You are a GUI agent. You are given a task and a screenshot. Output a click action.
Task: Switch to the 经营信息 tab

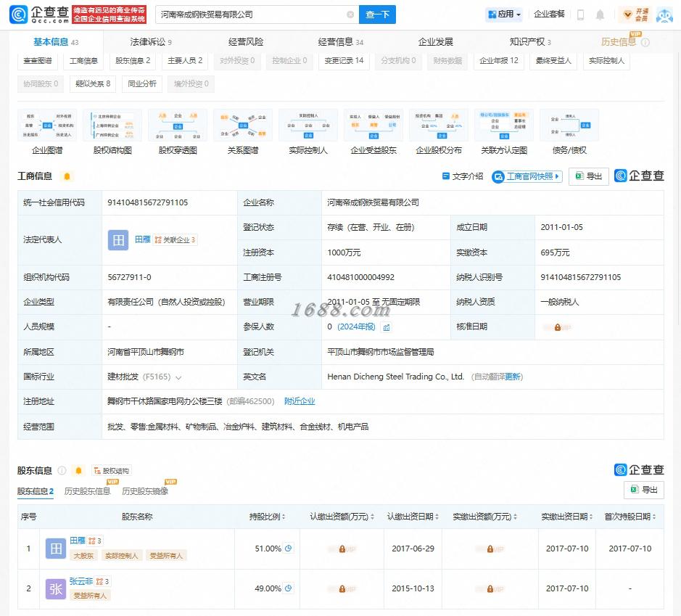(x=341, y=42)
